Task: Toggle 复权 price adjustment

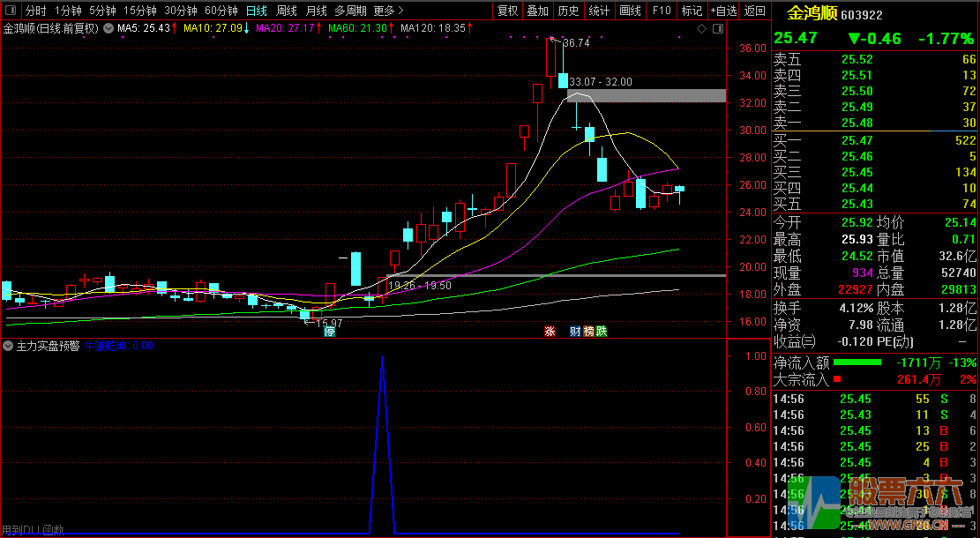Action: tap(507, 11)
